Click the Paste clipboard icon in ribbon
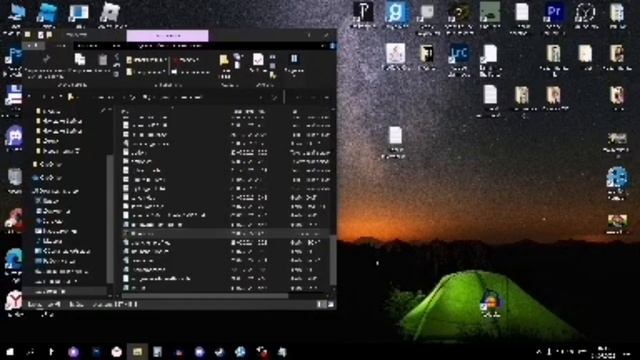Image resolution: width=640 pixels, height=360 pixels. pos(102,60)
